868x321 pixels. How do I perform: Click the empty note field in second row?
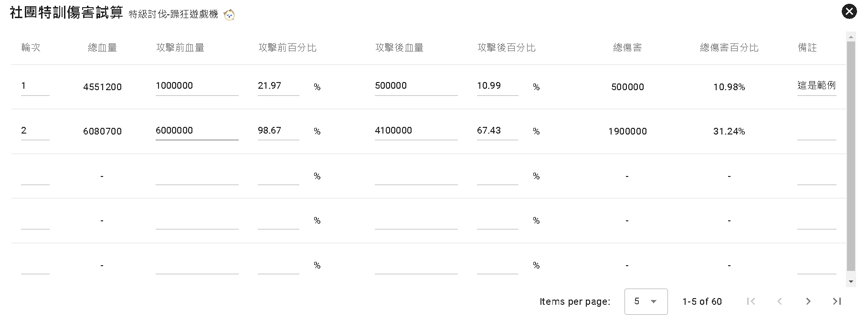point(816,131)
